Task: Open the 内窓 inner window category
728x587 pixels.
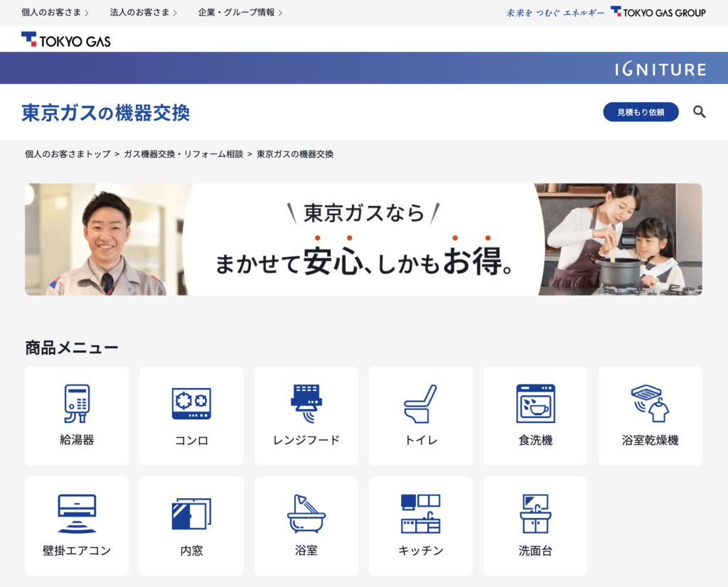Action: coord(191,526)
